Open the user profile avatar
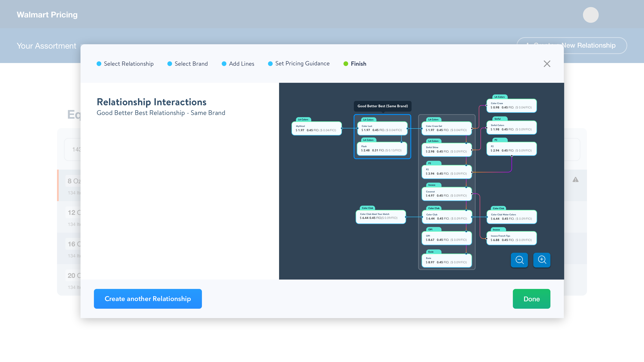This screenshot has width=644, height=362. pos(591,15)
